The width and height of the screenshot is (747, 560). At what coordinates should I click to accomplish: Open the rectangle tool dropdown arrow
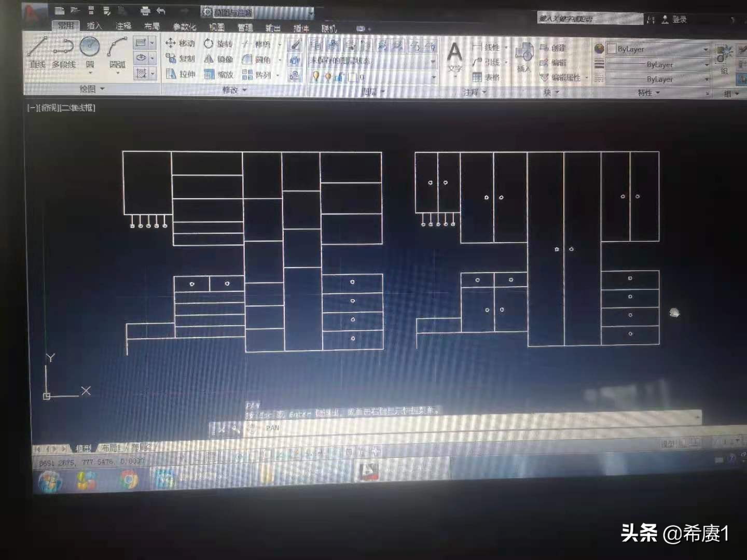click(x=152, y=43)
